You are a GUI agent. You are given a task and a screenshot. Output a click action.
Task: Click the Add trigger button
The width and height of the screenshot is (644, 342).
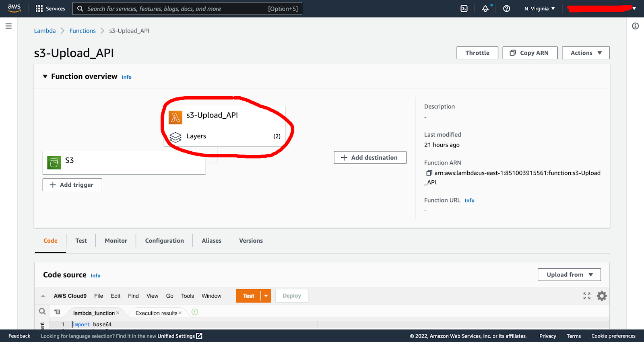tap(72, 185)
